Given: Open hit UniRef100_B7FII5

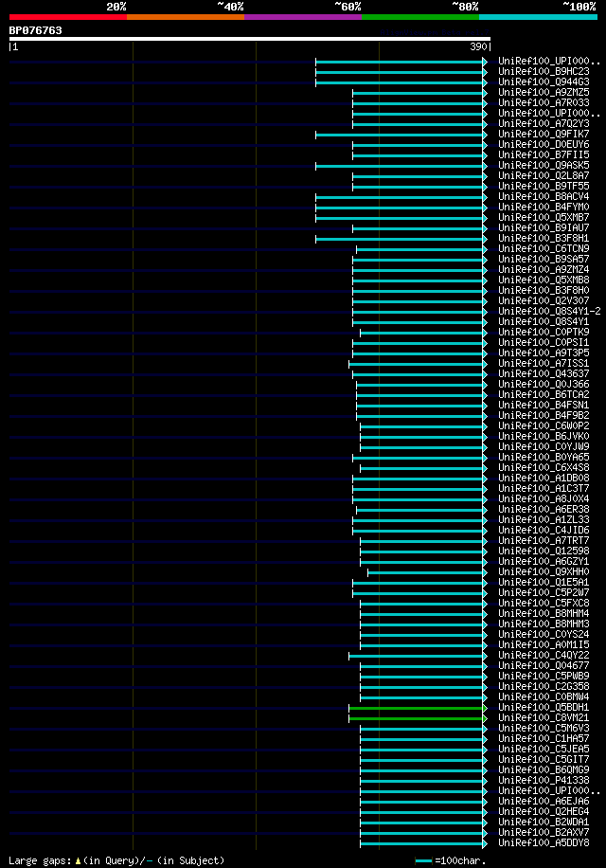Looking at the screenshot, I should pyautogui.click(x=544, y=155).
